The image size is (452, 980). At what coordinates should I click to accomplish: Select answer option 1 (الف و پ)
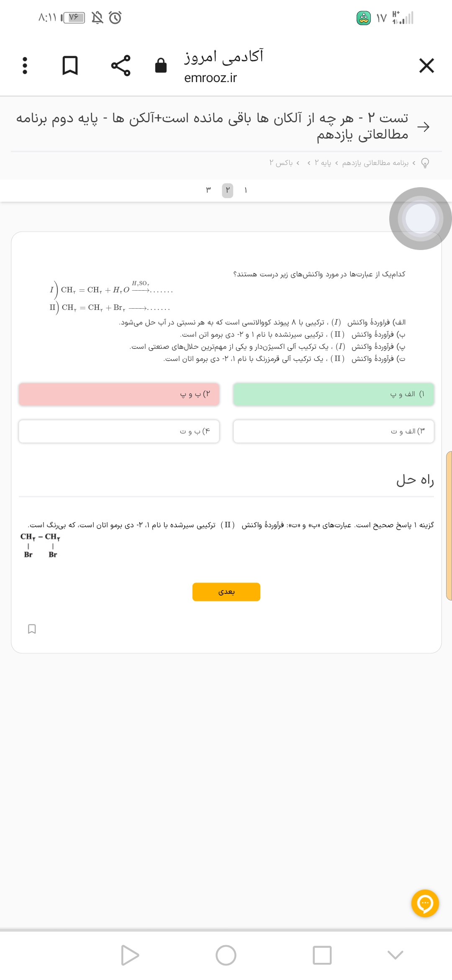pyautogui.click(x=334, y=394)
